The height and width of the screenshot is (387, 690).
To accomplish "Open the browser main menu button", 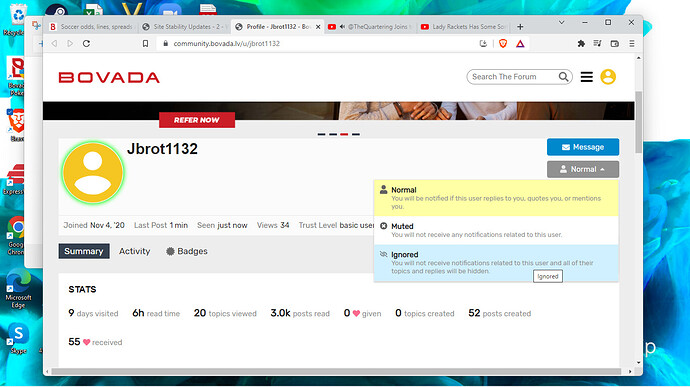I will (x=632, y=44).
